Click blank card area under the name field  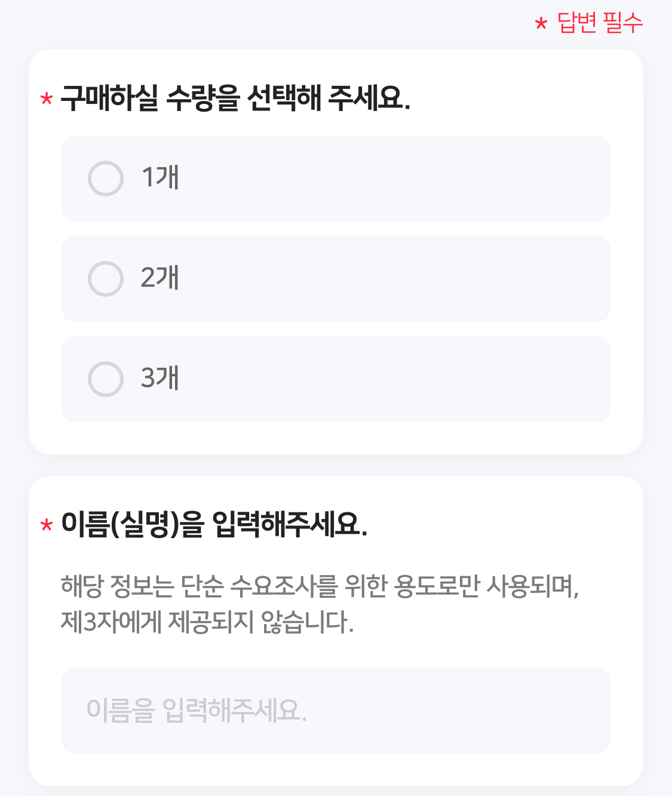[336, 769]
